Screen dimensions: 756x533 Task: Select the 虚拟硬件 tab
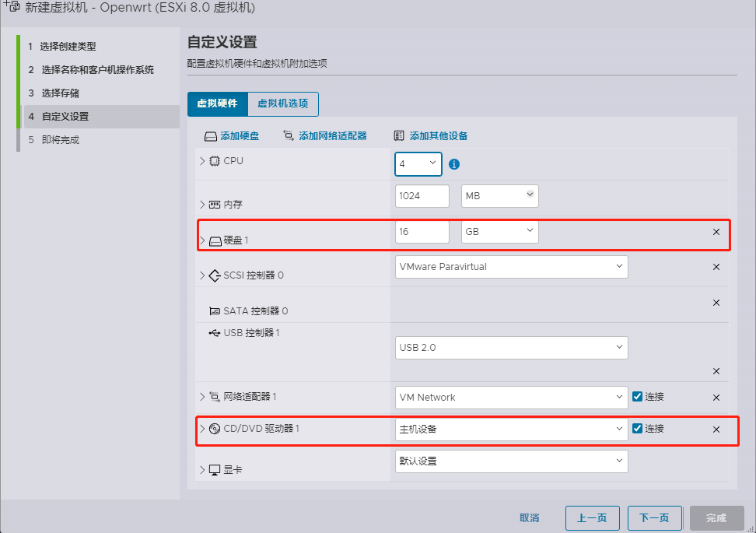(217, 103)
